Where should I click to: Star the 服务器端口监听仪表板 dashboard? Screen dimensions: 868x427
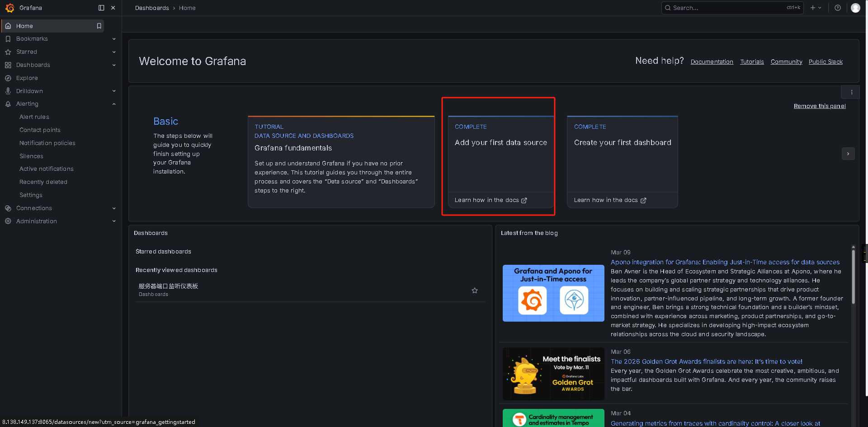tap(475, 291)
